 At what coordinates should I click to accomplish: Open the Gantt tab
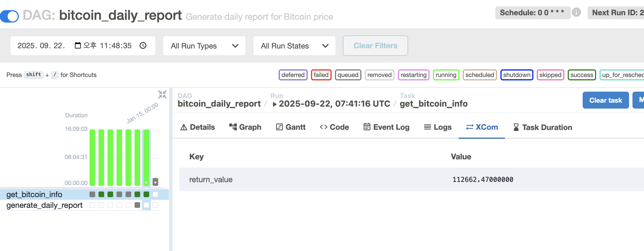coord(291,127)
